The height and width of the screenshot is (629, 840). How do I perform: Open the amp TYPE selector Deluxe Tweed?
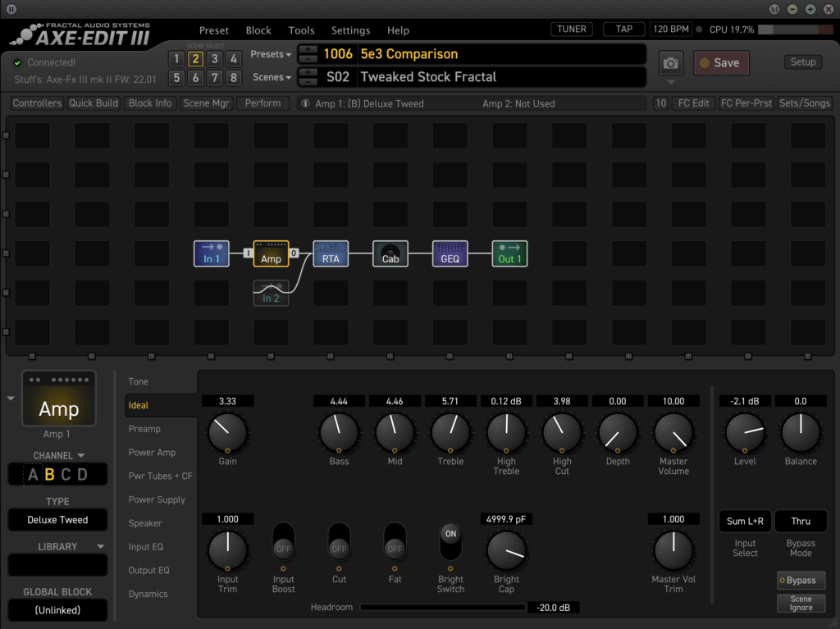58,520
